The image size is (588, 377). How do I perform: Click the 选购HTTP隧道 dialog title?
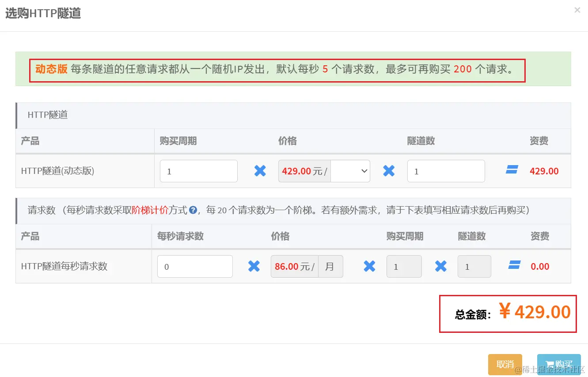click(43, 13)
